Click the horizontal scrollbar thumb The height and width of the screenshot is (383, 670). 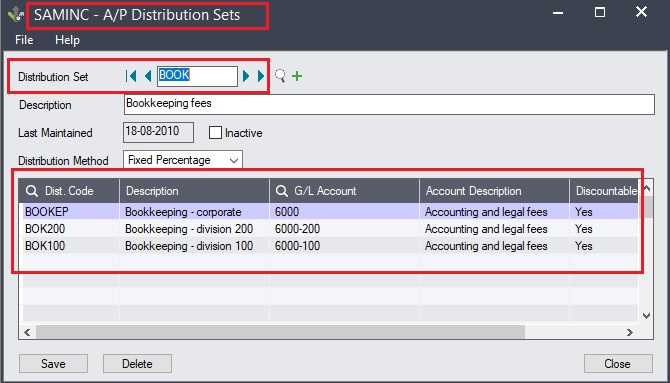[280, 332]
